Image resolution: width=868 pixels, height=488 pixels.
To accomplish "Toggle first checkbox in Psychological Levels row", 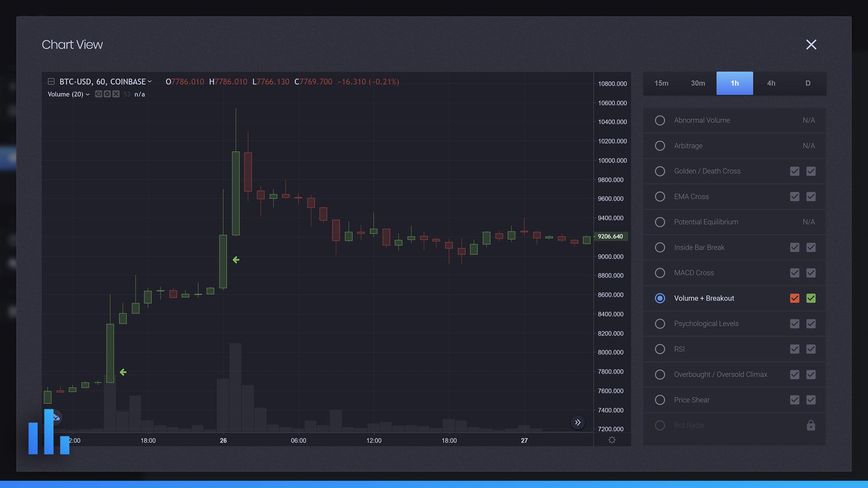I will (795, 324).
